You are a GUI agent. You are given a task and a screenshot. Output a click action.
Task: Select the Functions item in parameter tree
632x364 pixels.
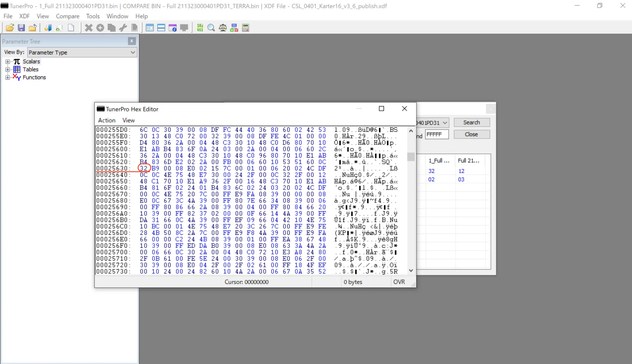pyautogui.click(x=34, y=77)
